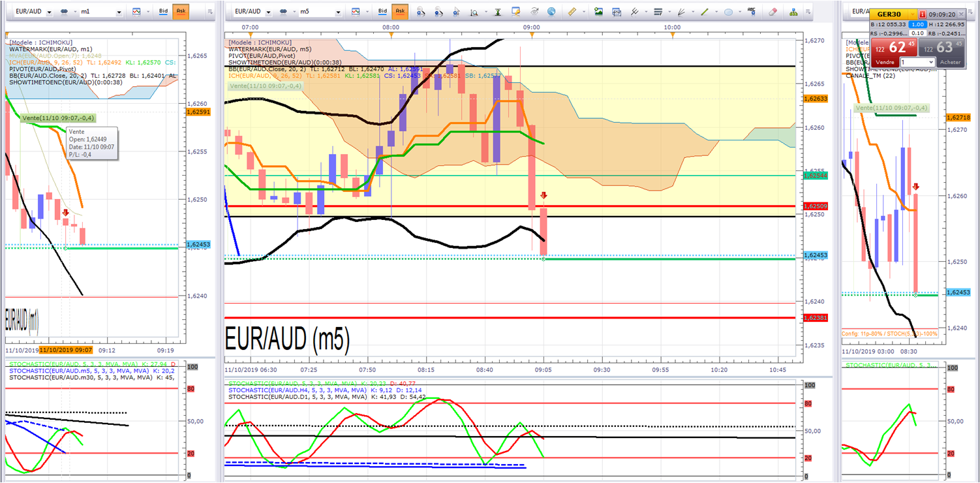Click the link charts icon in m5 toolbar

point(283,12)
